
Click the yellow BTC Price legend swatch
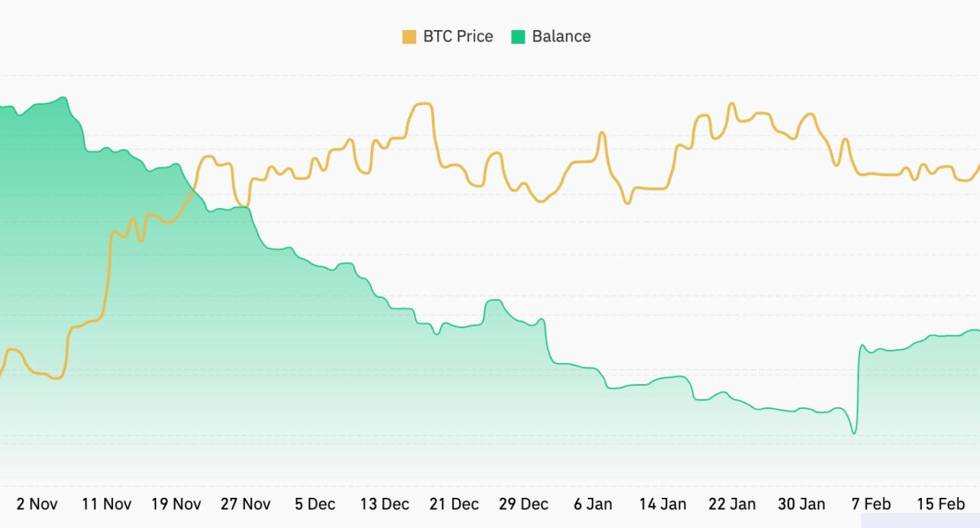click(409, 37)
